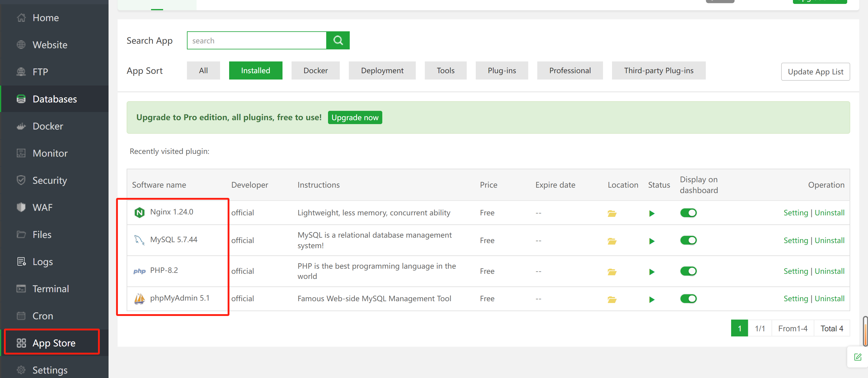Focus the Search App input field
Screen dimensions: 868x378
[x=257, y=40]
